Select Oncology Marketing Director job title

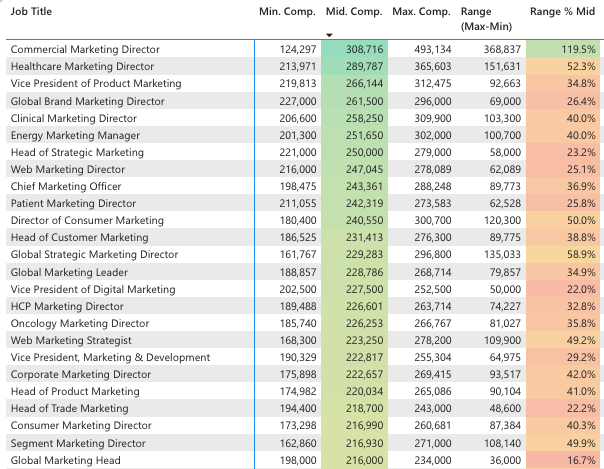click(x=80, y=323)
